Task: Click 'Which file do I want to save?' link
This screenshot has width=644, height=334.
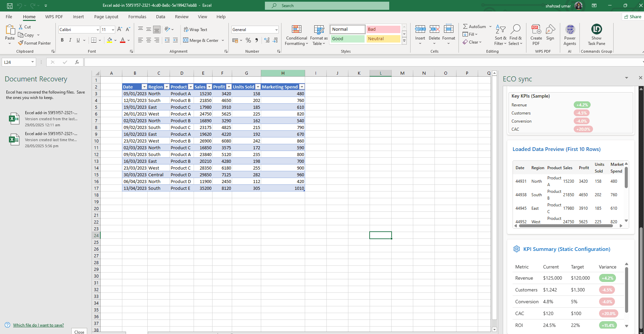Action: click(x=39, y=325)
